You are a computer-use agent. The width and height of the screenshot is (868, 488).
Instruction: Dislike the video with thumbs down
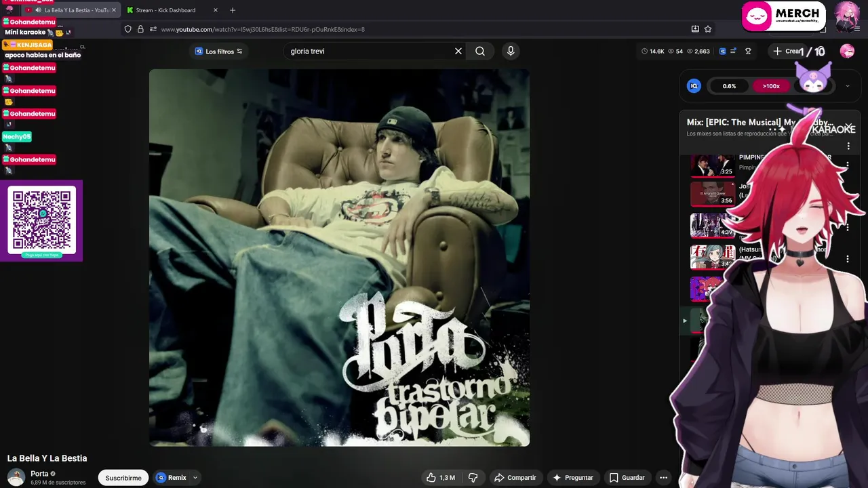473,478
